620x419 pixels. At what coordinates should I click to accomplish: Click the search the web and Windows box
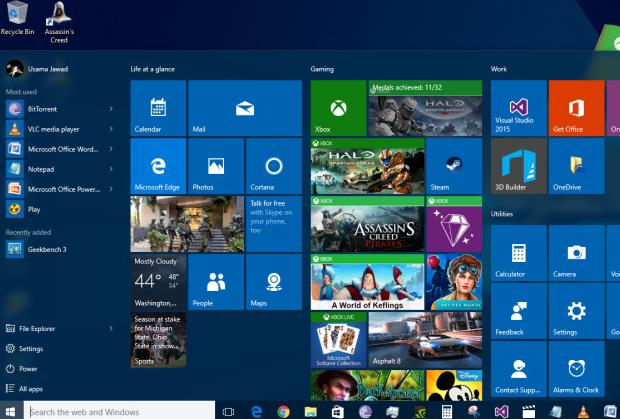120,411
